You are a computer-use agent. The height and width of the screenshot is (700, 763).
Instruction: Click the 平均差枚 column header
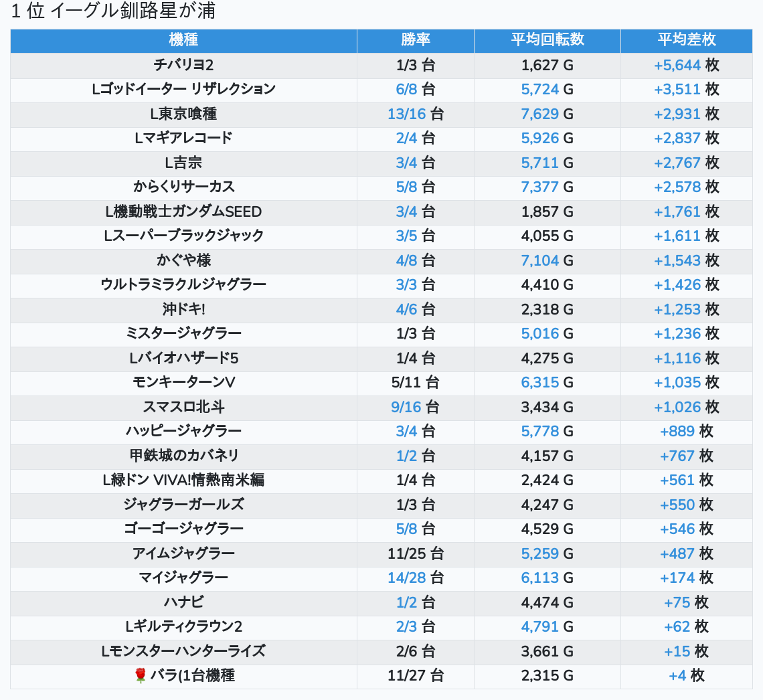(x=687, y=39)
